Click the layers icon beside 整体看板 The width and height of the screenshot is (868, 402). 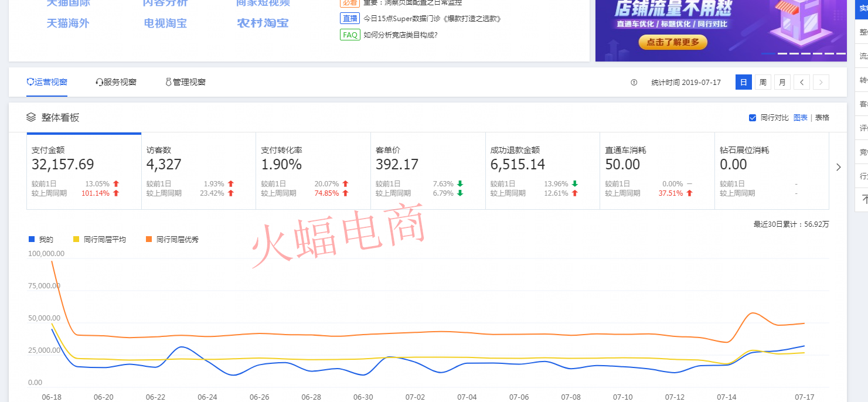pos(31,117)
